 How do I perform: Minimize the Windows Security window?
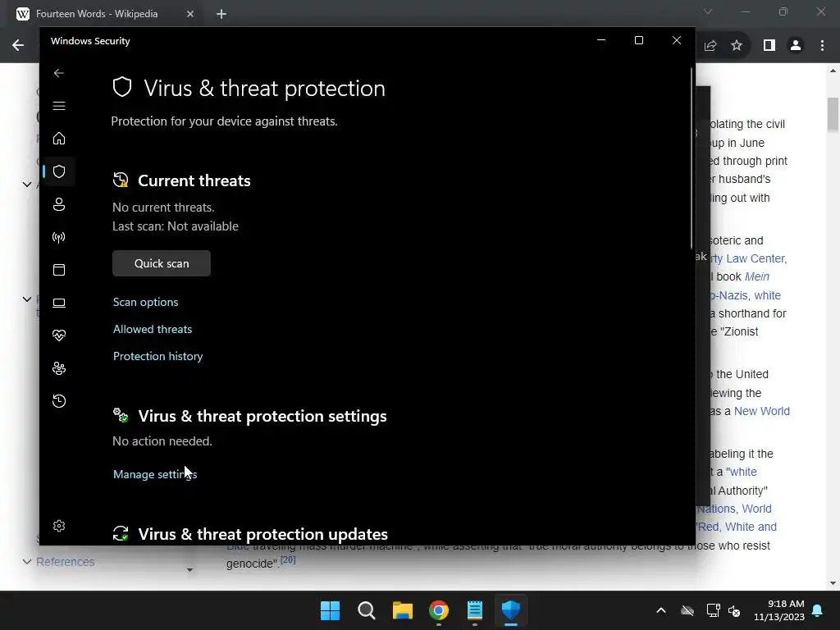(601, 41)
